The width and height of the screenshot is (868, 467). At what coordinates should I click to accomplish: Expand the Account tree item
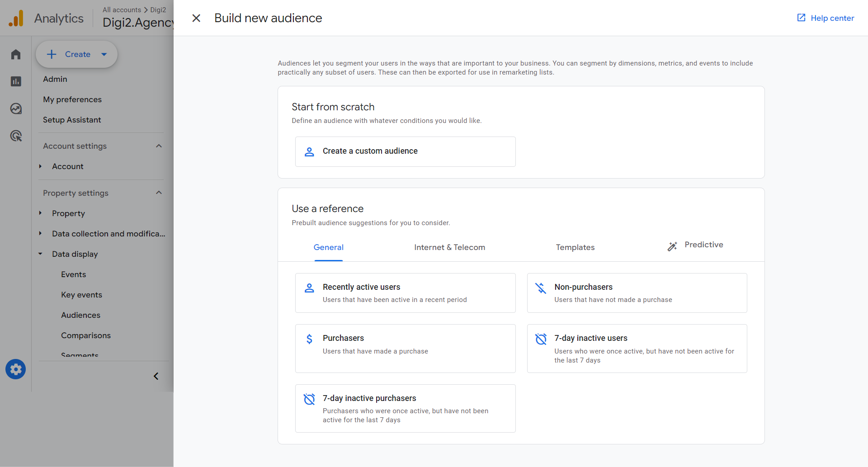(x=40, y=166)
